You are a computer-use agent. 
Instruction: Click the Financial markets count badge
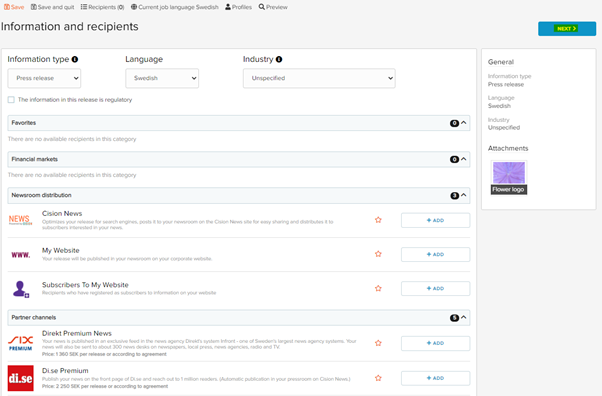454,159
